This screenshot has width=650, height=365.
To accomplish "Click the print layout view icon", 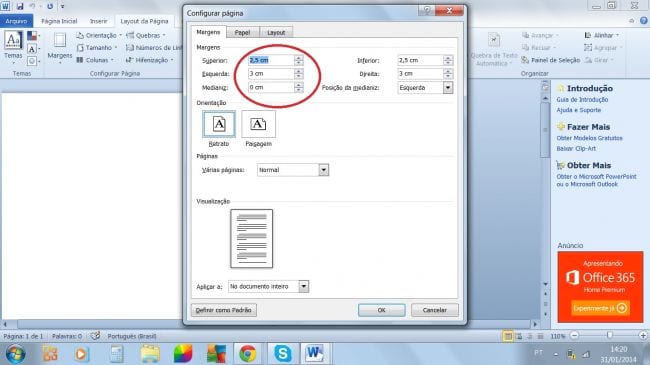I will tap(507, 336).
